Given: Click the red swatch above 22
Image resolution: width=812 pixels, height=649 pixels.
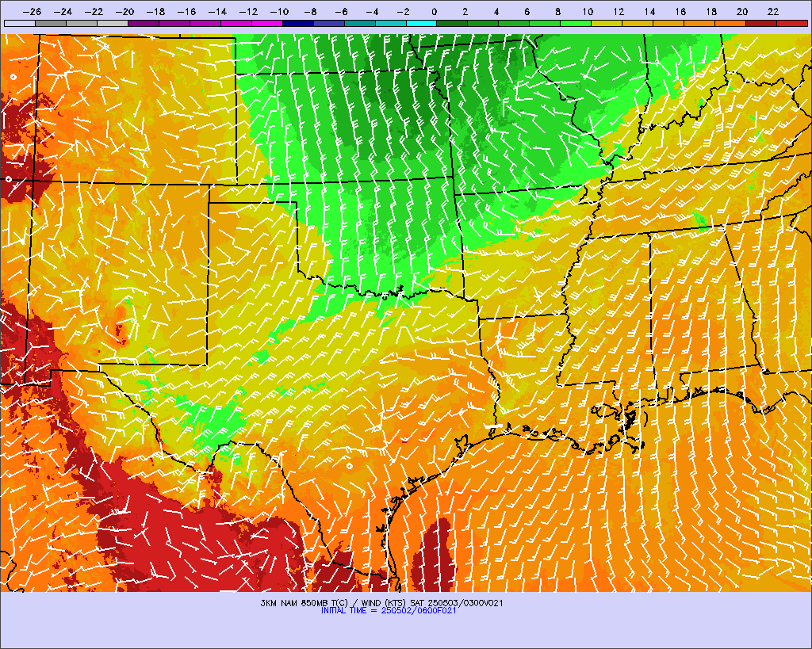Looking at the screenshot, I should pos(792,23).
